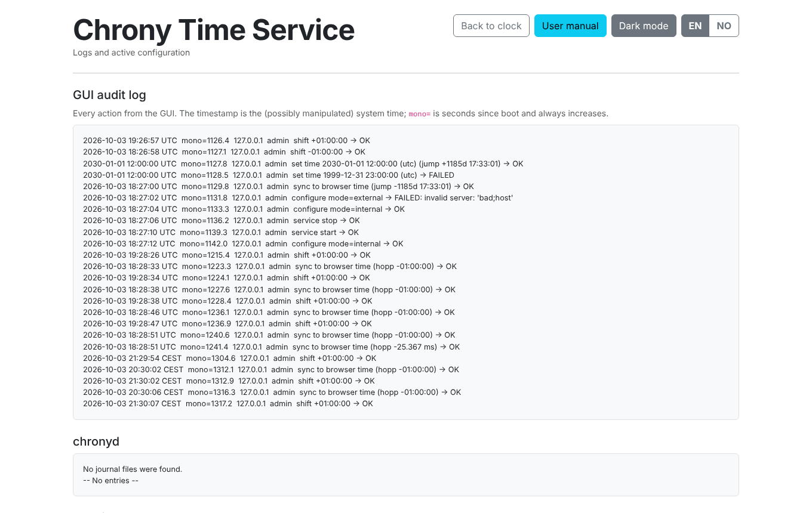Select the hopp -25.367 ms log line
The height and width of the screenshot is (513, 812).
pos(272,347)
